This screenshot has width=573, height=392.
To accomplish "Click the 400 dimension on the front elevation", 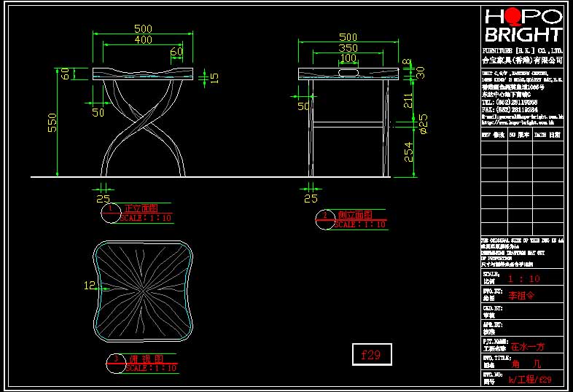I will click(143, 39).
